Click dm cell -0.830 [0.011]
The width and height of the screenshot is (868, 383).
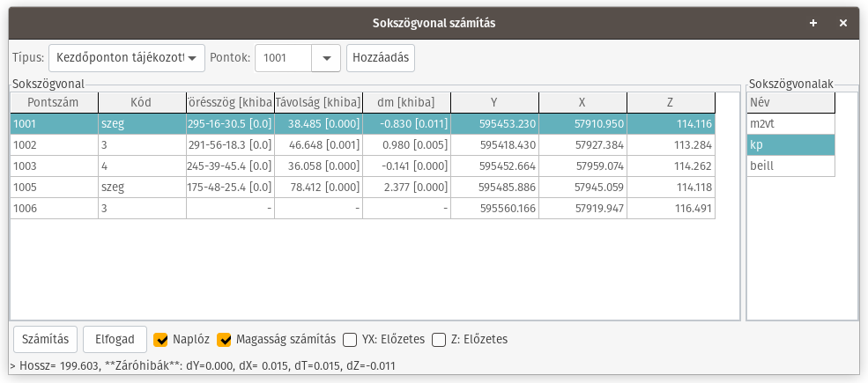(x=406, y=124)
